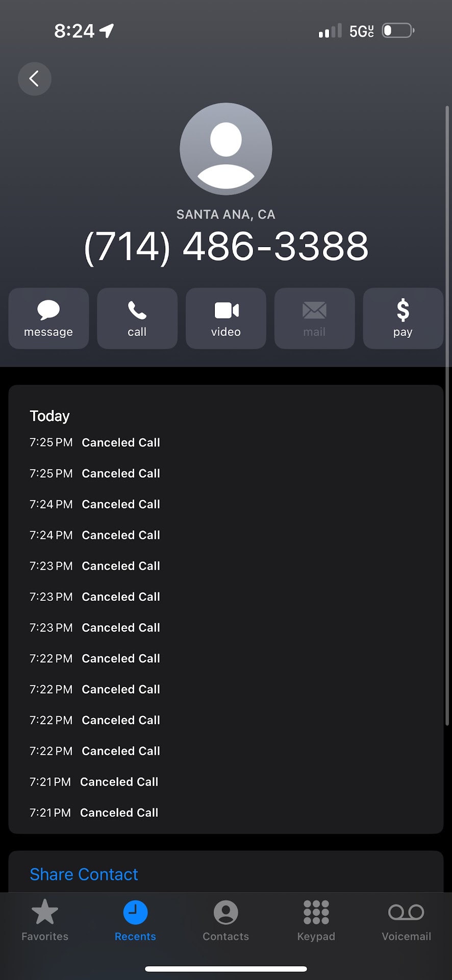The height and width of the screenshot is (980, 452).
Task: Open the Favorites tab
Action: pyautogui.click(x=45, y=920)
